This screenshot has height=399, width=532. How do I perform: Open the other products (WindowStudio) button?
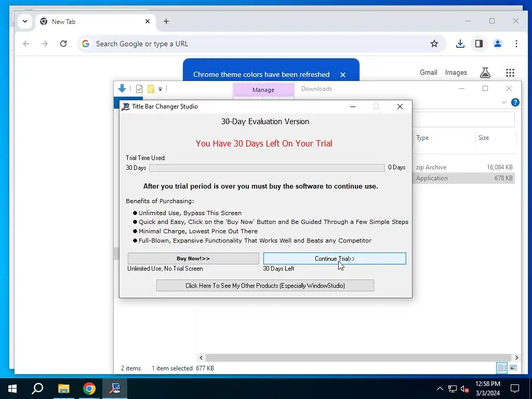pos(265,286)
